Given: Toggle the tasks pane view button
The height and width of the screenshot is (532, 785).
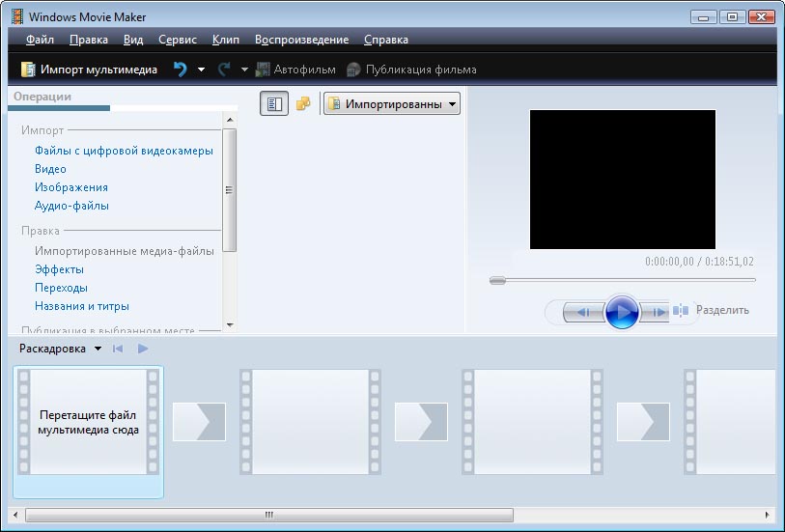Looking at the screenshot, I should [274, 103].
